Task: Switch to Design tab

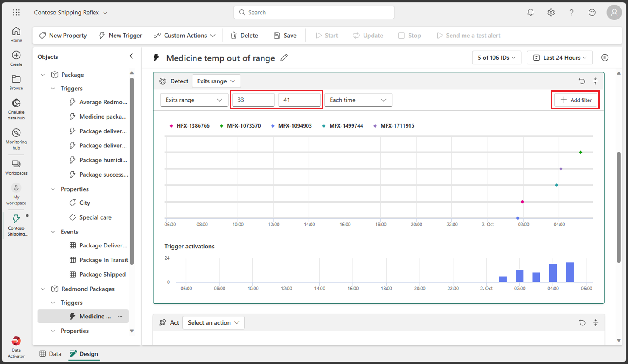Action: point(84,354)
